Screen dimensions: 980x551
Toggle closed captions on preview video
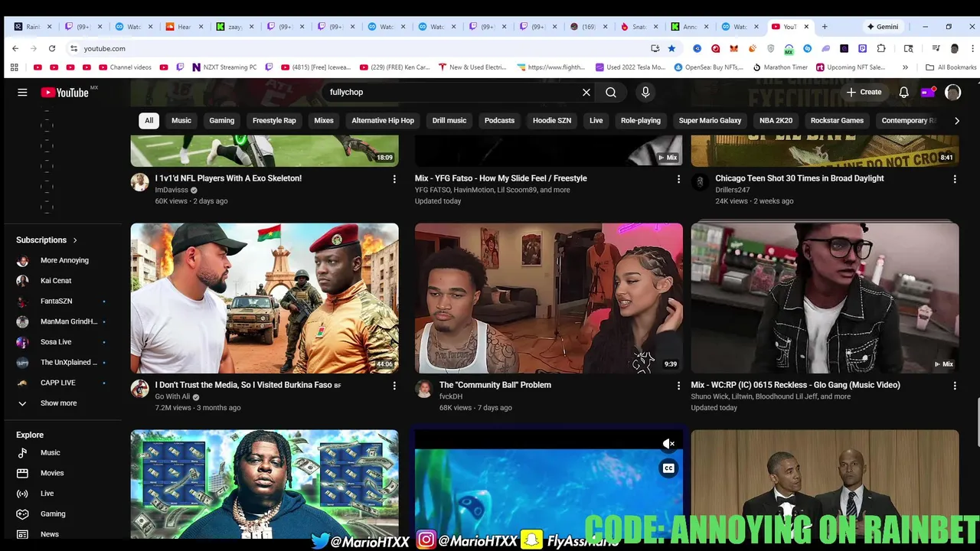click(668, 468)
